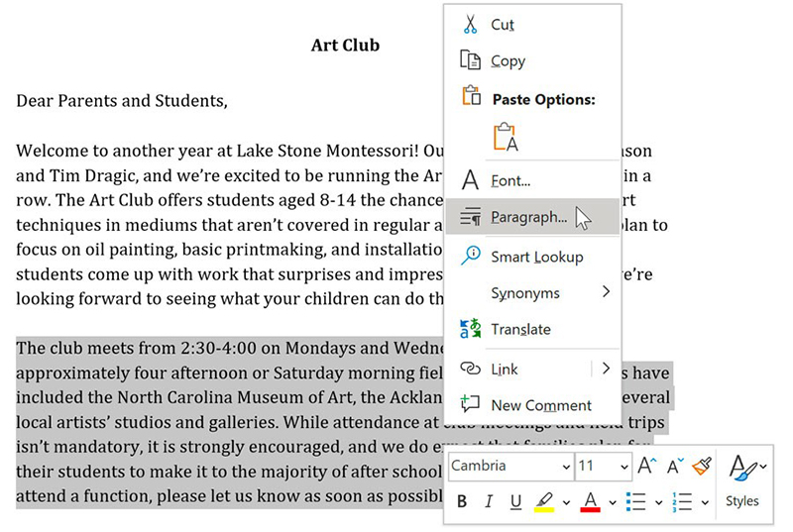Image resolution: width=793 pixels, height=532 pixels.
Task: Open the Cambria font name dropdown
Action: 565,467
